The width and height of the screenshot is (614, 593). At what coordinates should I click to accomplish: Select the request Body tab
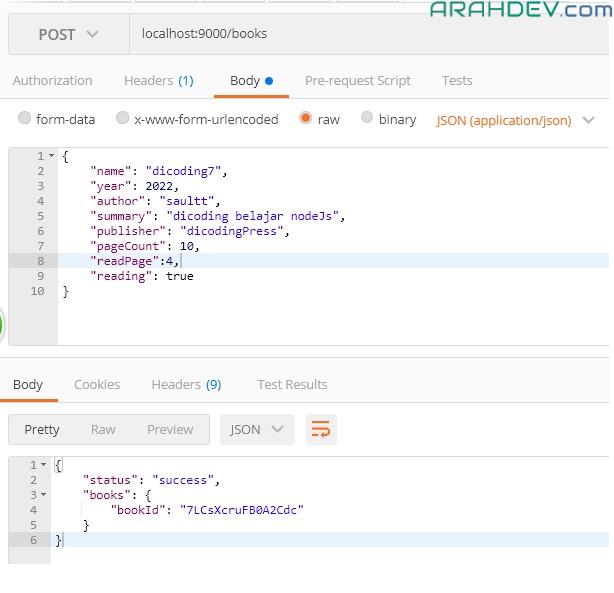pyautogui.click(x=251, y=80)
